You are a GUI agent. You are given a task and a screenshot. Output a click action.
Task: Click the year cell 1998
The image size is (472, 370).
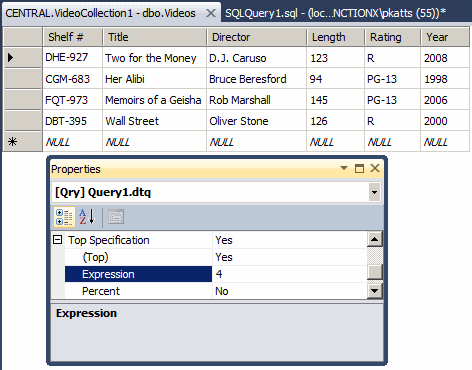pos(445,79)
